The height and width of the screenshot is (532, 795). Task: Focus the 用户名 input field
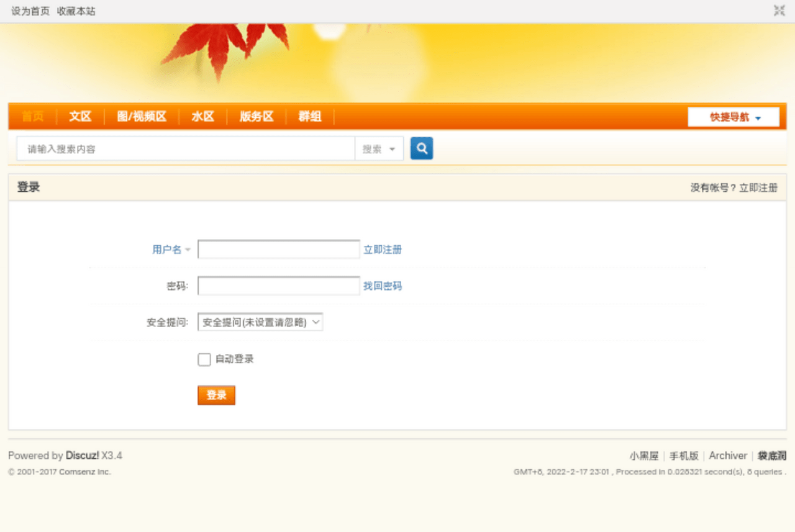[279, 250]
